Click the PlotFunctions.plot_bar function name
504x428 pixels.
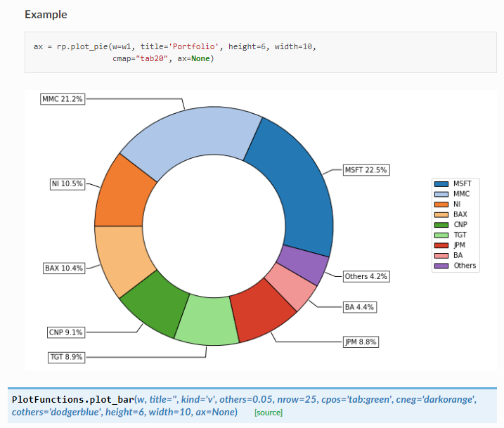[x=73, y=399]
